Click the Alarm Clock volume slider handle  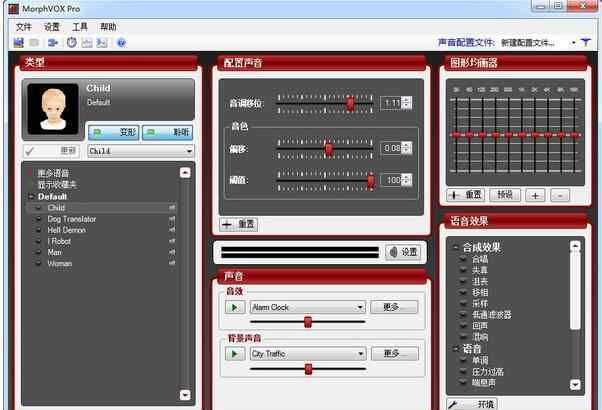[308, 322]
